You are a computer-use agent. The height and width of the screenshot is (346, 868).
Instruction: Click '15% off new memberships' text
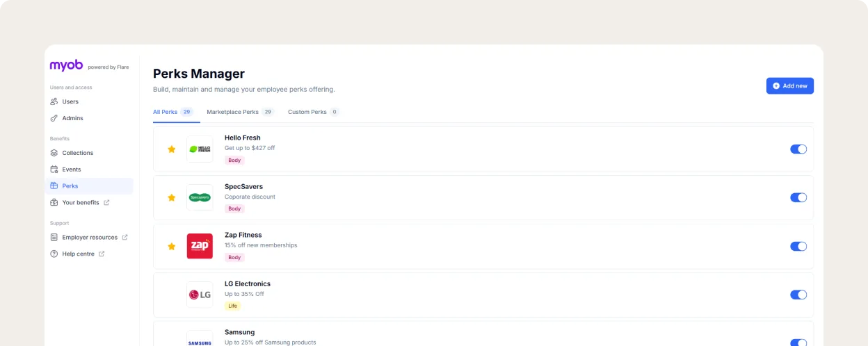click(x=261, y=245)
